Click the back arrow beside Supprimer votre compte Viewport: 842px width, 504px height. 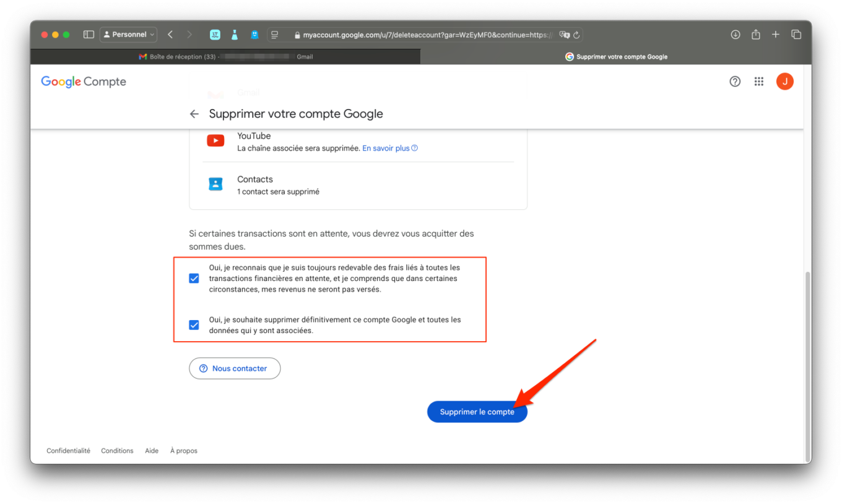(x=194, y=114)
